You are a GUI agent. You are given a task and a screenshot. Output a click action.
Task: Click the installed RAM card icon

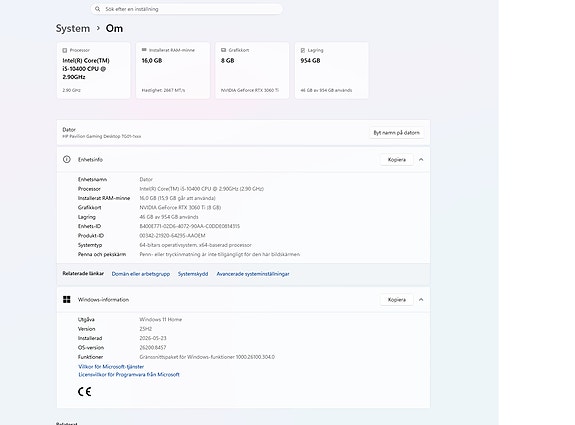click(144, 50)
